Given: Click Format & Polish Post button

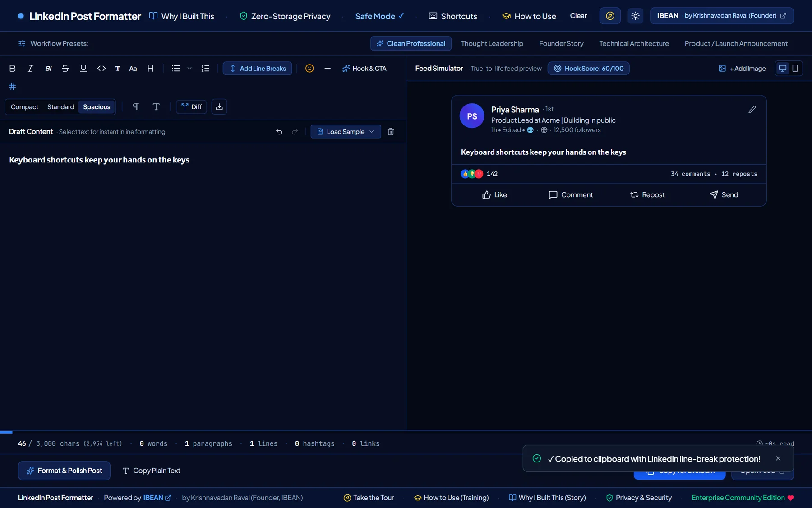Looking at the screenshot, I should (x=64, y=471).
